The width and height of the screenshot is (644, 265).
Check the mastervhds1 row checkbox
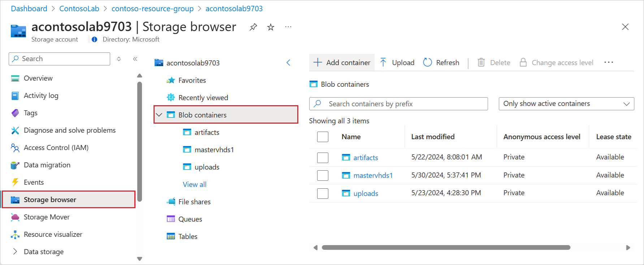pyautogui.click(x=323, y=175)
